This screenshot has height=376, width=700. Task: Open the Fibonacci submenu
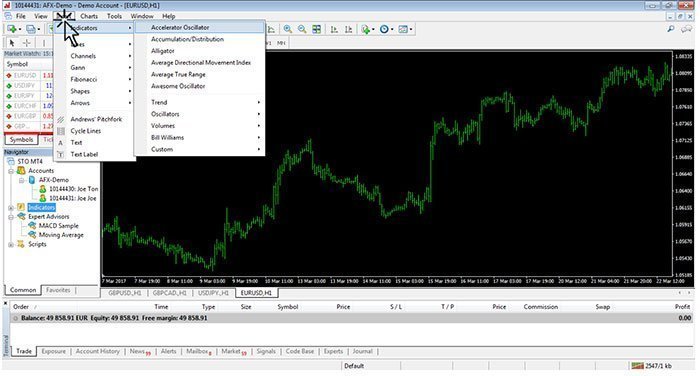point(94,79)
